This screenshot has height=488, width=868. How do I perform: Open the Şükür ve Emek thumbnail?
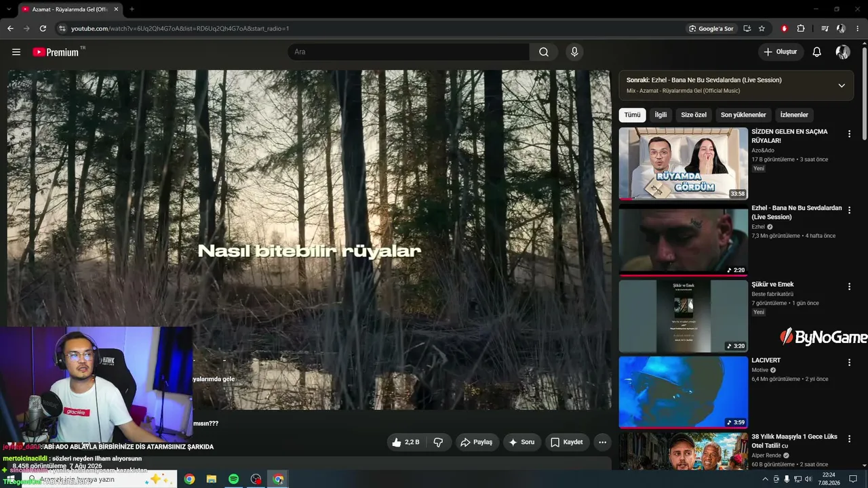click(x=683, y=316)
